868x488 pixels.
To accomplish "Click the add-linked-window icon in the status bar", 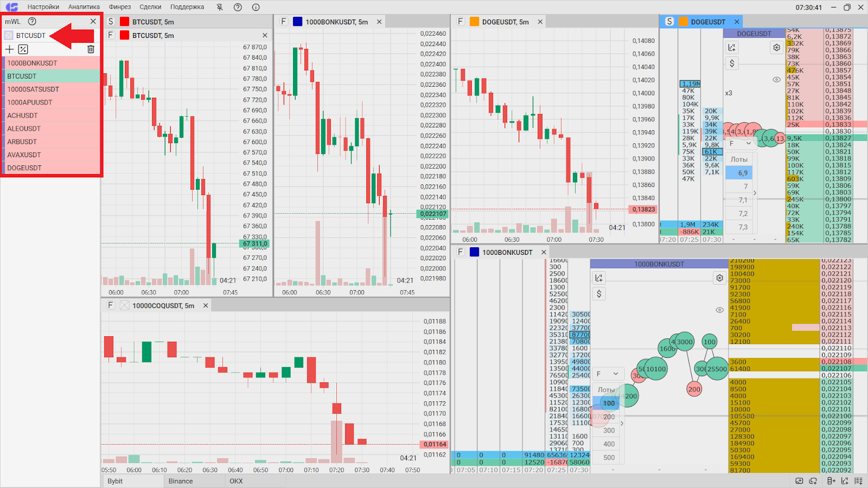I will pyautogui.click(x=813, y=481).
